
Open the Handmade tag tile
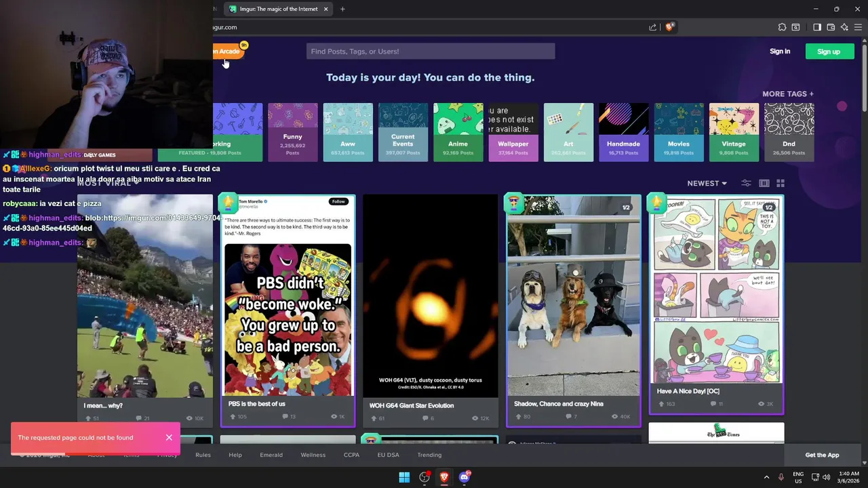click(624, 132)
